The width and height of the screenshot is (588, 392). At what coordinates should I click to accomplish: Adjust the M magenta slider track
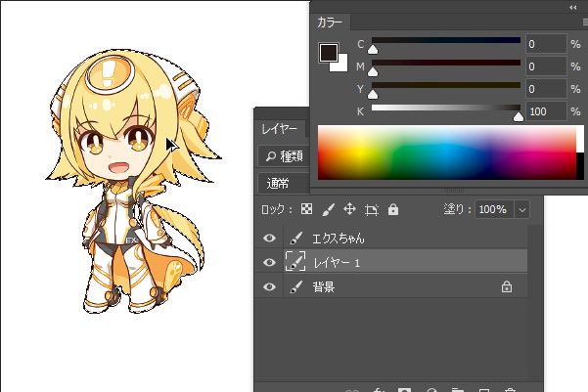pos(446,63)
